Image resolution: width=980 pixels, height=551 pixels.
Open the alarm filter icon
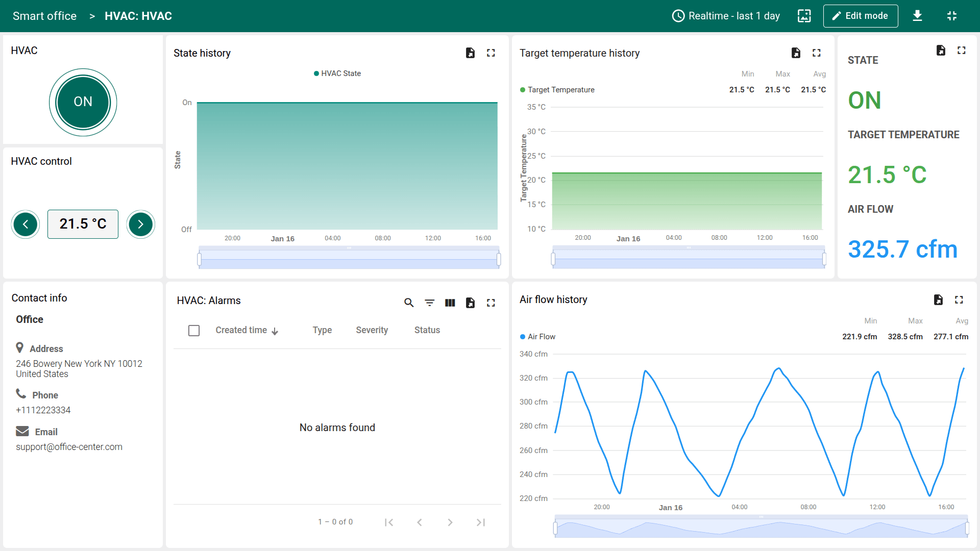[x=429, y=303]
